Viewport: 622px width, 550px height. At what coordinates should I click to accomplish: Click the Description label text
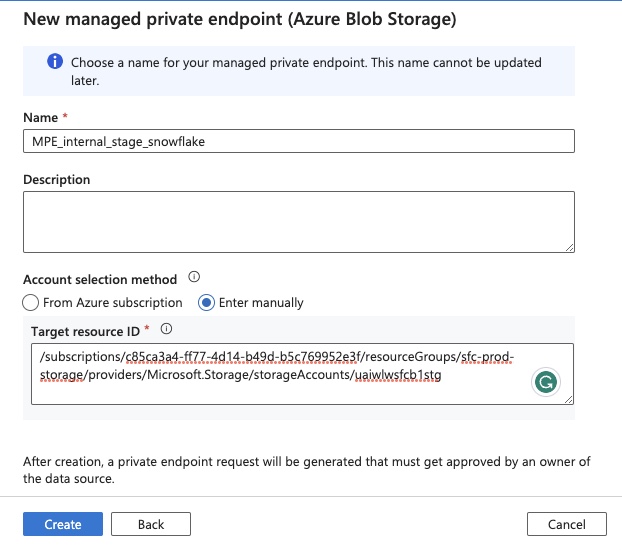tap(57, 180)
